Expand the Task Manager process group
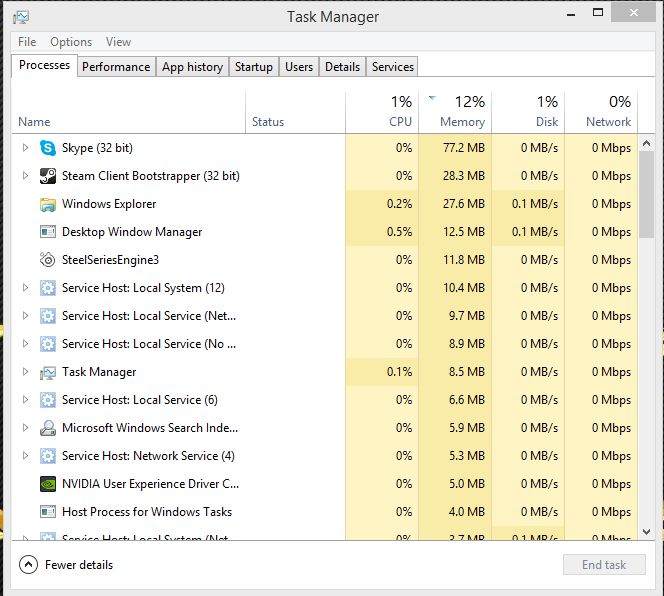This screenshot has height=596, width=664. (x=25, y=371)
